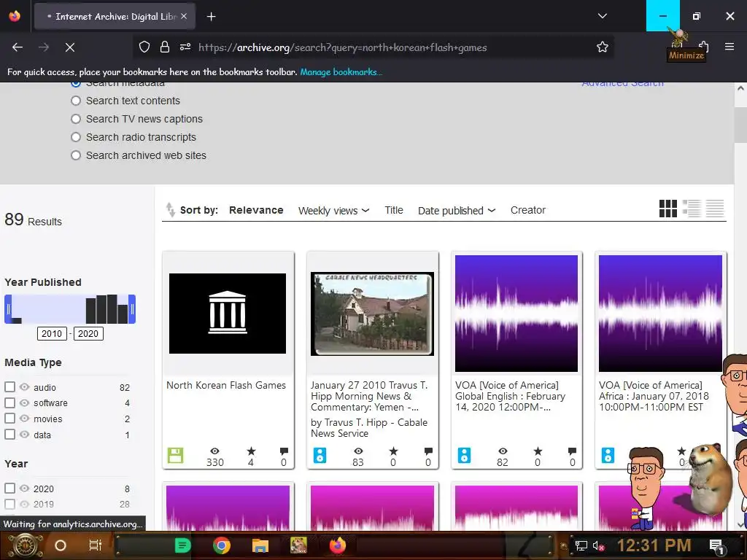Open Firefox hamburger application menu
Viewport: 747px width, 560px height.
tap(729, 47)
